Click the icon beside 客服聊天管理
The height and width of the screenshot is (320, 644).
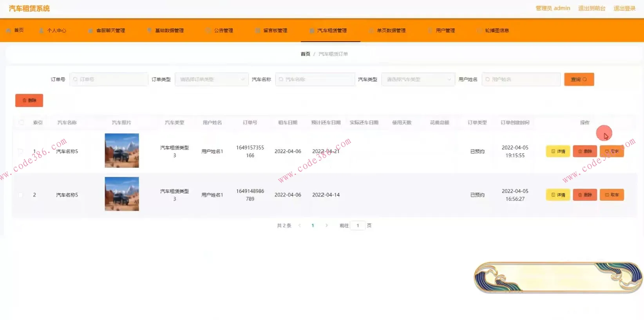tap(90, 31)
